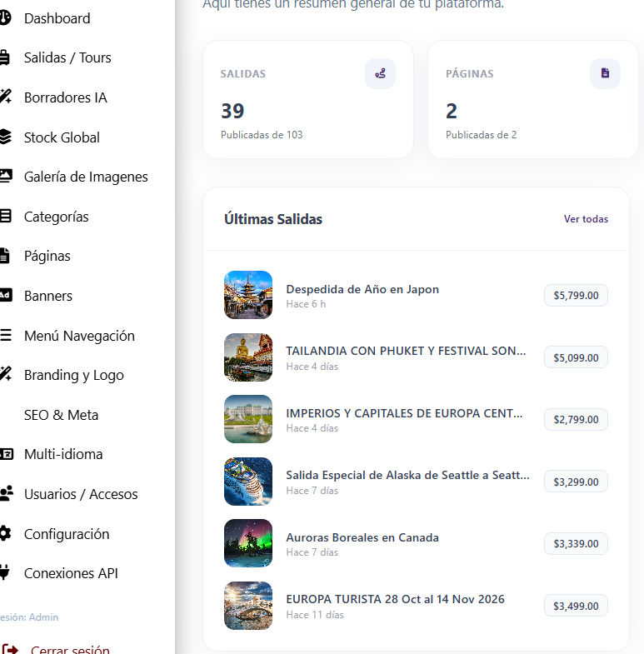644x654 pixels.
Task: Click the Japan pagoda thumbnail
Action: click(x=248, y=295)
